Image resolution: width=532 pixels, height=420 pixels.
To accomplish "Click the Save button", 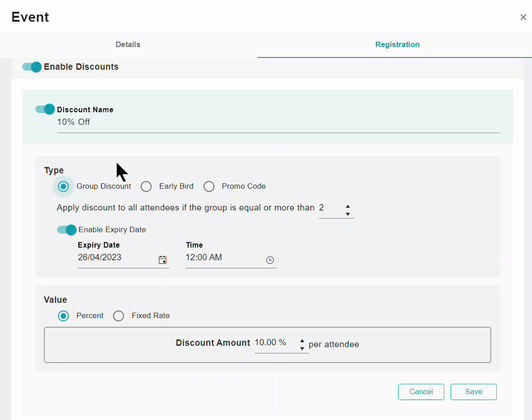I will tap(474, 392).
